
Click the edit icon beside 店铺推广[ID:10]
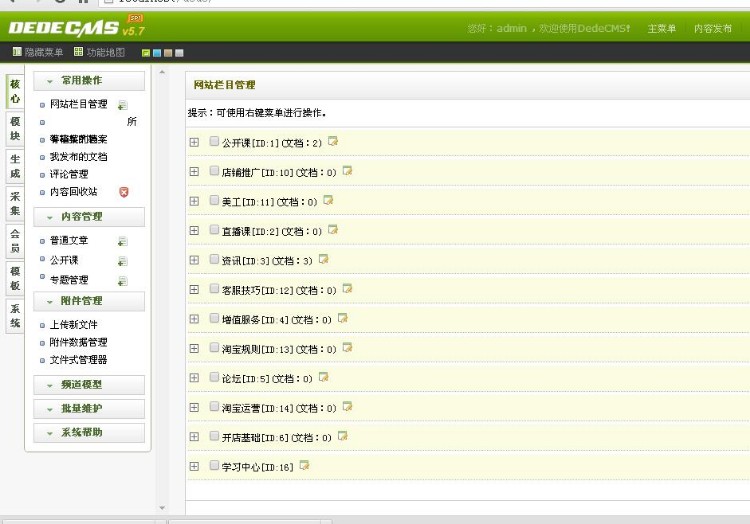(x=347, y=171)
